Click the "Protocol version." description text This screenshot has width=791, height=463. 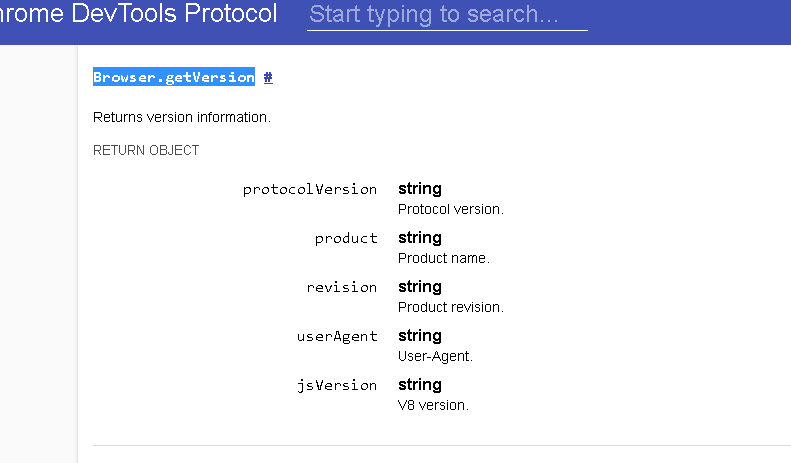[x=451, y=209]
